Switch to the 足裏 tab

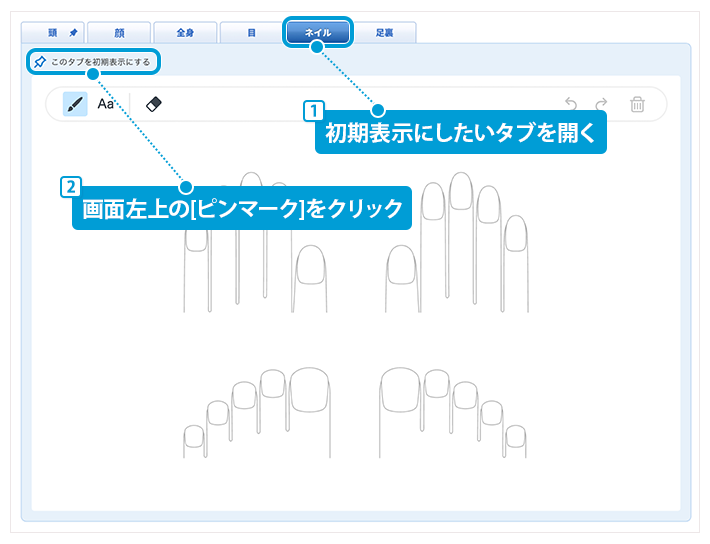[384, 33]
